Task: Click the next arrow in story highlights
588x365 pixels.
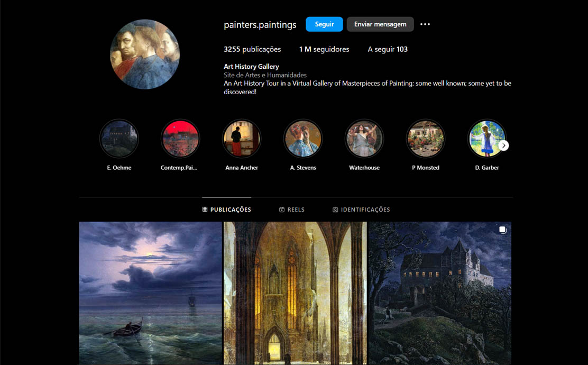Action: tap(503, 145)
